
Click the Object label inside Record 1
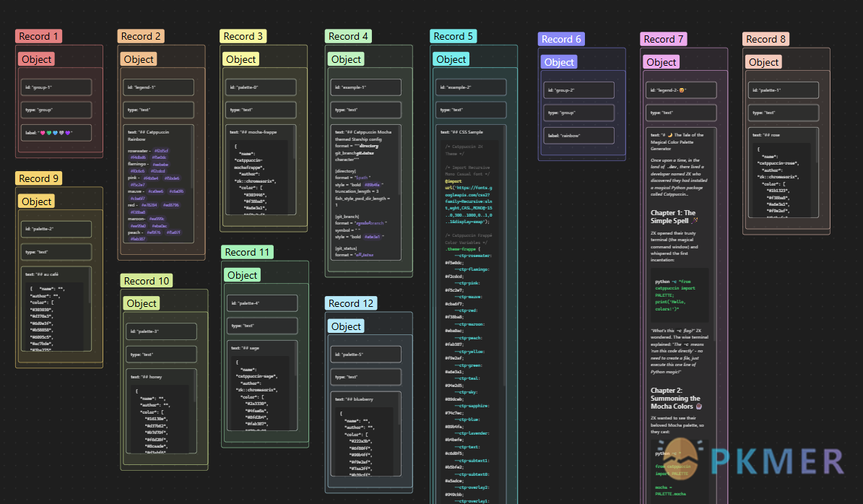point(36,59)
